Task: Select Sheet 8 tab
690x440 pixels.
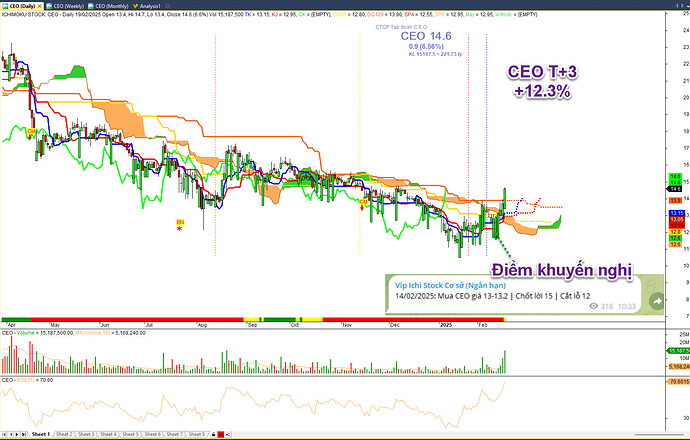Action: point(197,434)
